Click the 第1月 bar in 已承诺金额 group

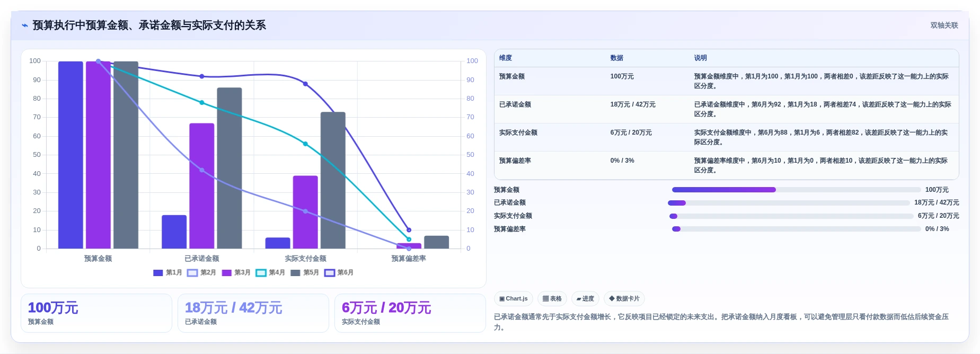tap(174, 232)
